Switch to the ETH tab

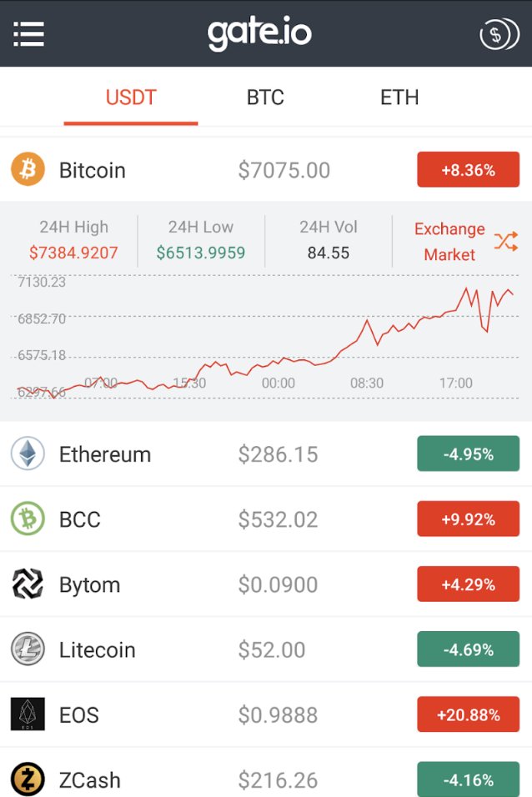click(399, 98)
